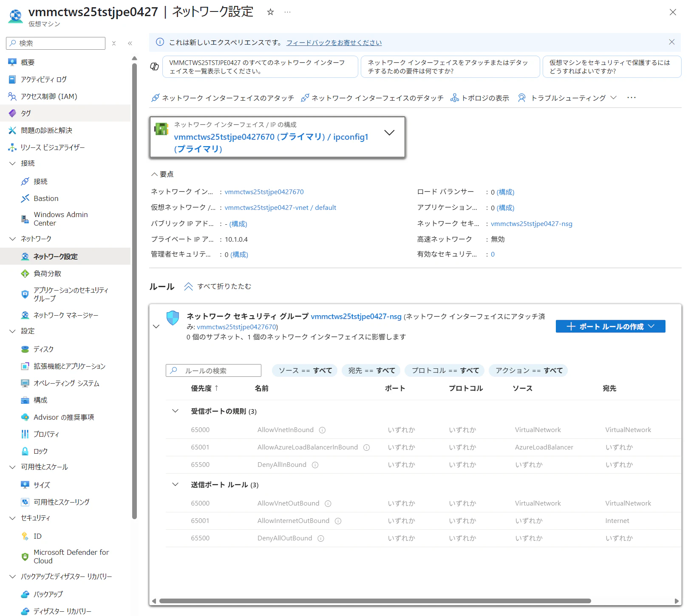Click 構成 link for パブリック IP アドレス

238,224
